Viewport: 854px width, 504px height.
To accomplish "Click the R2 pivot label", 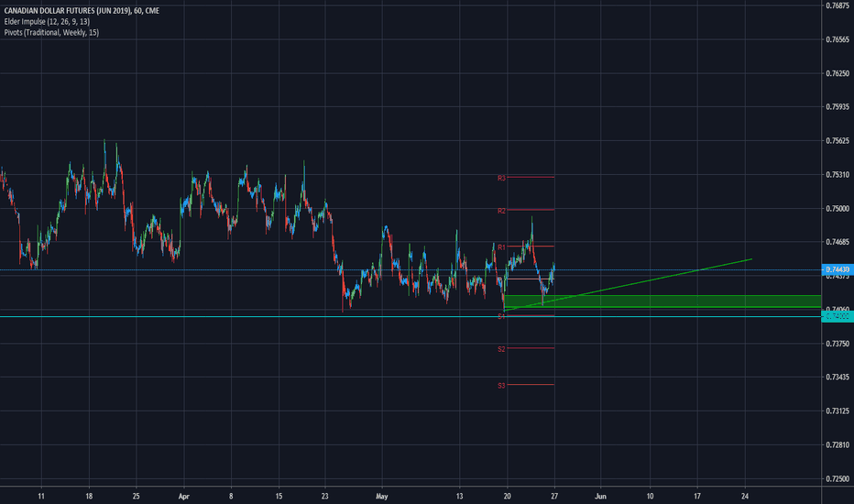I will click(x=501, y=211).
